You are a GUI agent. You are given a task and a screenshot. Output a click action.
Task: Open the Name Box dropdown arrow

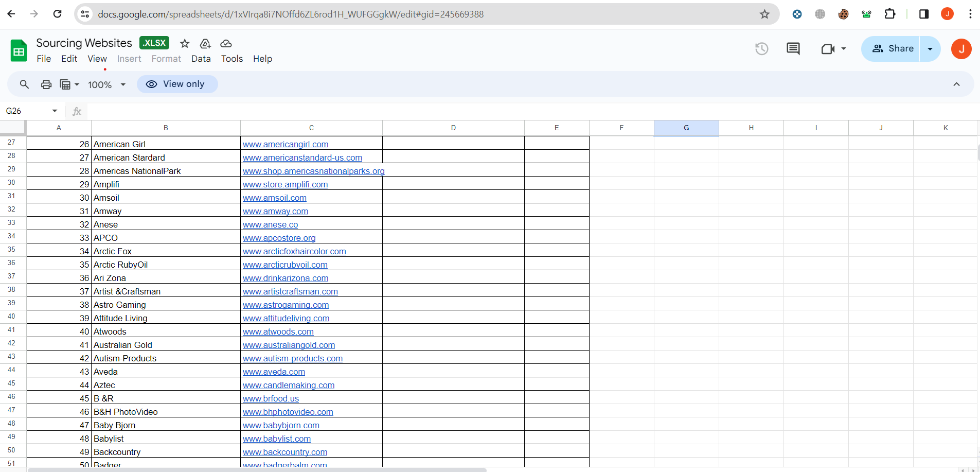coord(55,111)
